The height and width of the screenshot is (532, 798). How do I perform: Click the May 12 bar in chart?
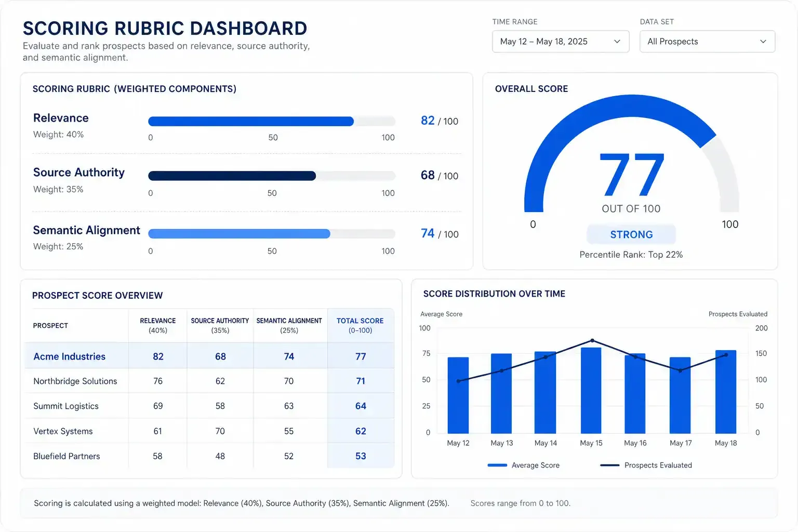pyautogui.click(x=458, y=395)
